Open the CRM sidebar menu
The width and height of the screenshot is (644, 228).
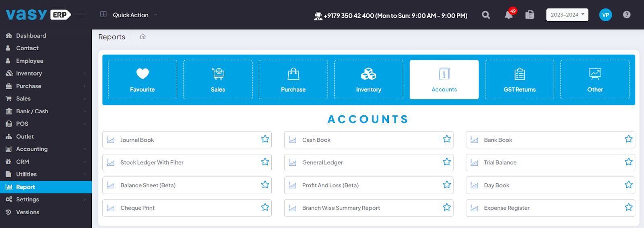pyautogui.click(x=46, y=162)
